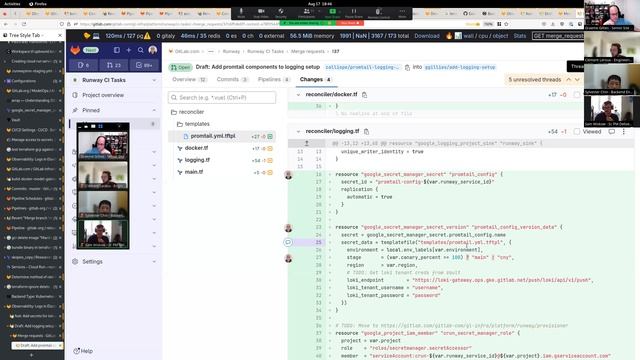Copy reconciler/logging.tf file path
The image size is (640, 360).
click(x=366, y=131)
